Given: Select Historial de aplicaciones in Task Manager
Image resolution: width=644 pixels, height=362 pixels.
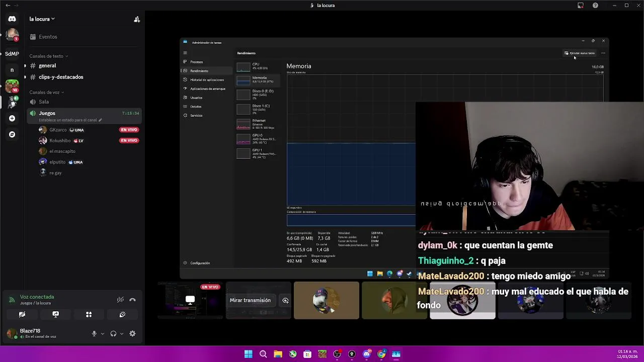Looking at the screenshot, I should tap(206, 80).
